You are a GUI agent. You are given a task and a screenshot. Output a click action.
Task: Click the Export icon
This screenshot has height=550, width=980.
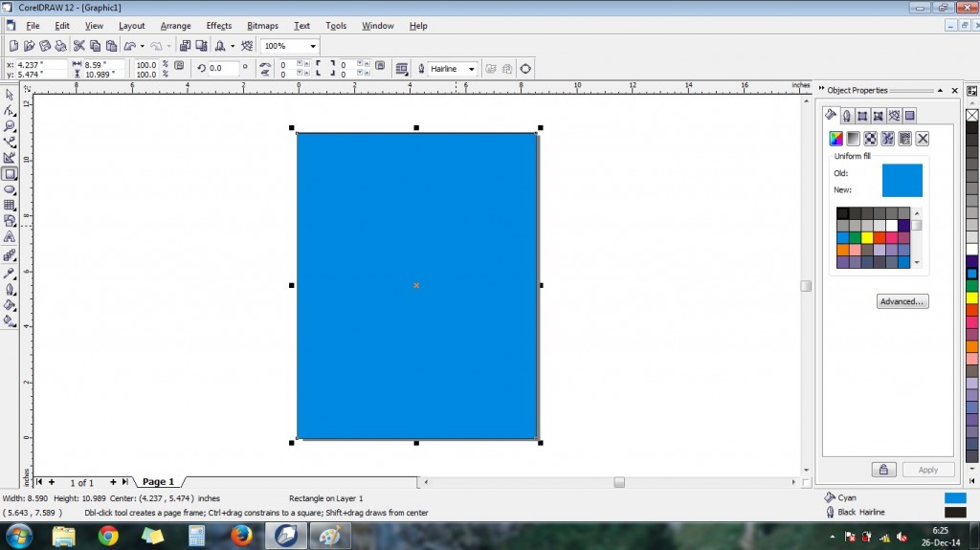click(x=201, y=46)
